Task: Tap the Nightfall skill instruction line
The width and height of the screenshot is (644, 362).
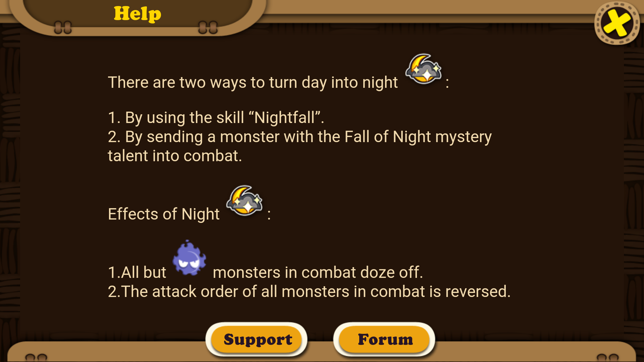Action: 216,118
